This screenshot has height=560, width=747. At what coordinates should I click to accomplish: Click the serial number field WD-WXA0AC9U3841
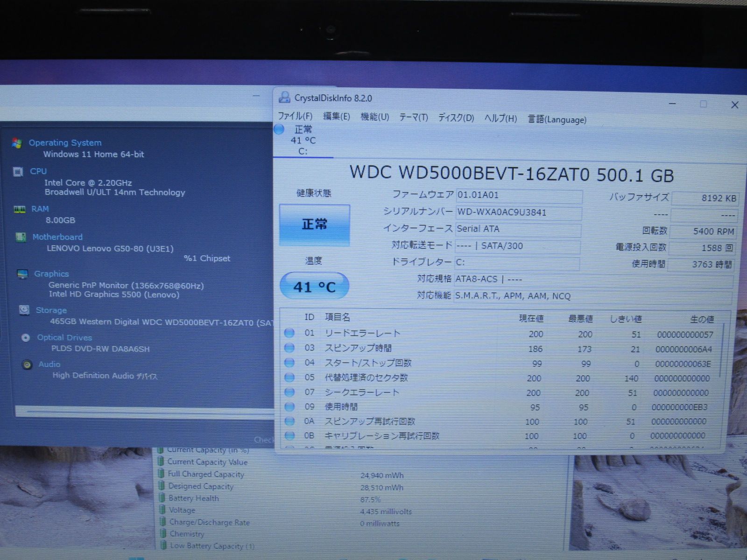click(519, 212)
